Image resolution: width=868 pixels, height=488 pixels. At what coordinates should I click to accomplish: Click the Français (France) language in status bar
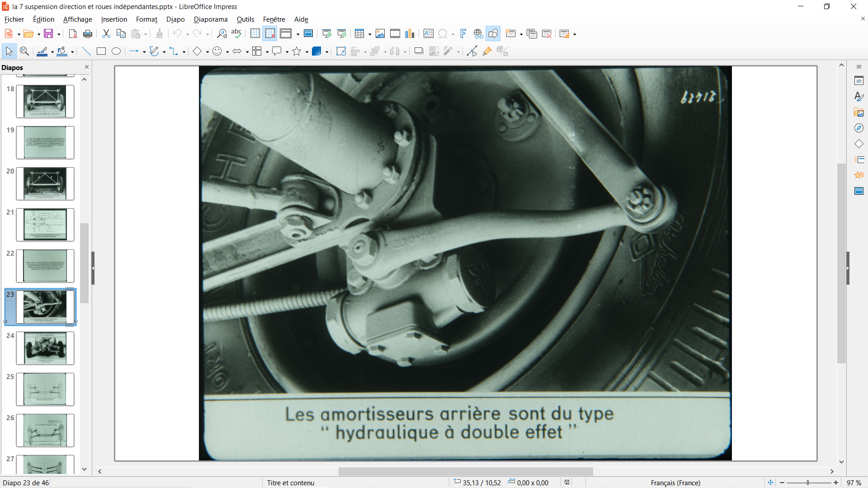[x=675, y=483]
